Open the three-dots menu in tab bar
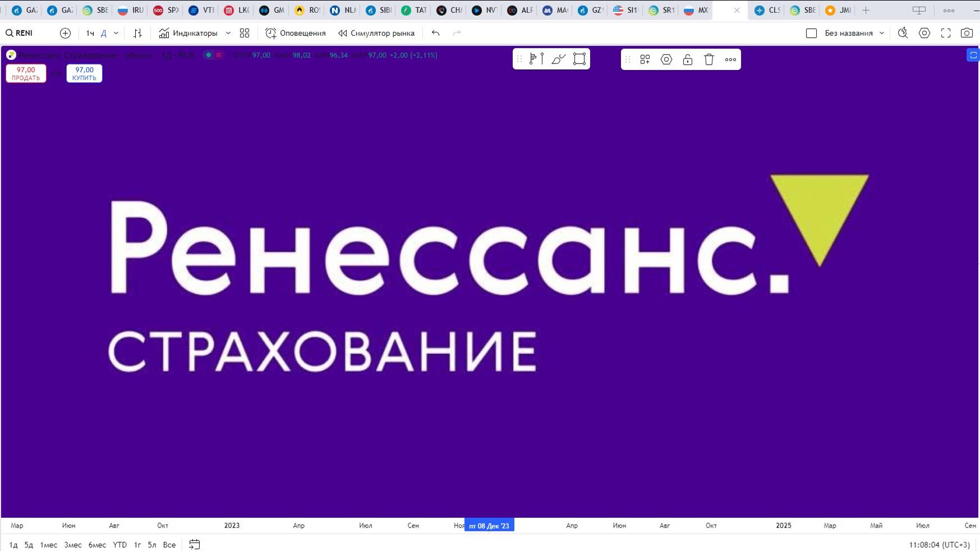 949,10
